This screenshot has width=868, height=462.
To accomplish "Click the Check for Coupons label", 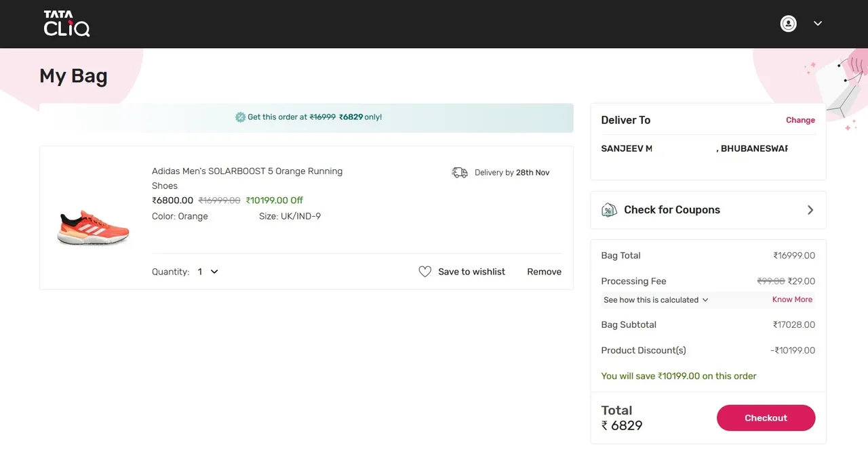I will 672,210.
